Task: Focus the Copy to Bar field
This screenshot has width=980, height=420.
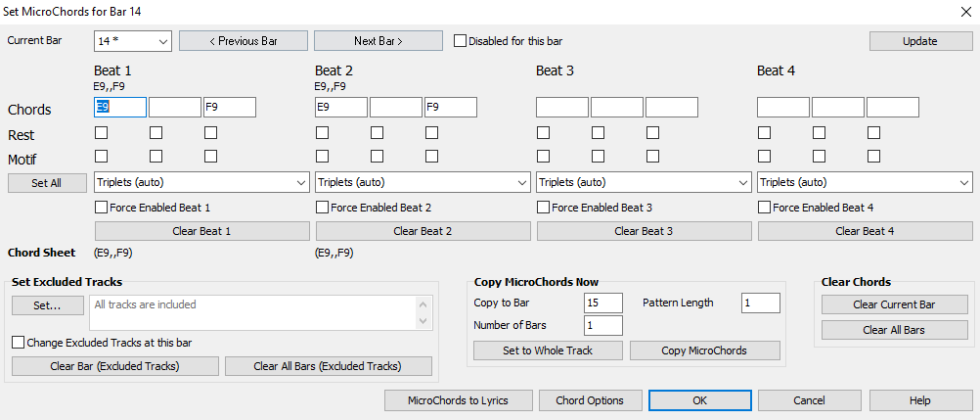Action: (x=603, y=303)
